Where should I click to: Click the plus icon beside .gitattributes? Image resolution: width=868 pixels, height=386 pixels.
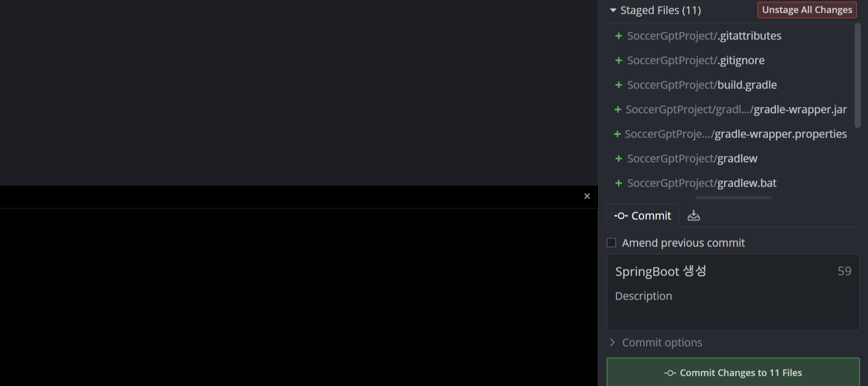[x=619, y=36]
